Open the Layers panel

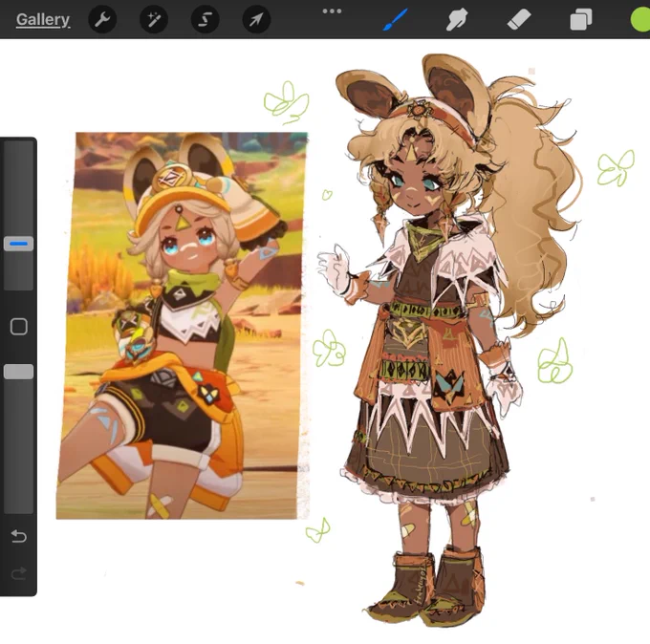pyautogui.click(x=581, y=20)
